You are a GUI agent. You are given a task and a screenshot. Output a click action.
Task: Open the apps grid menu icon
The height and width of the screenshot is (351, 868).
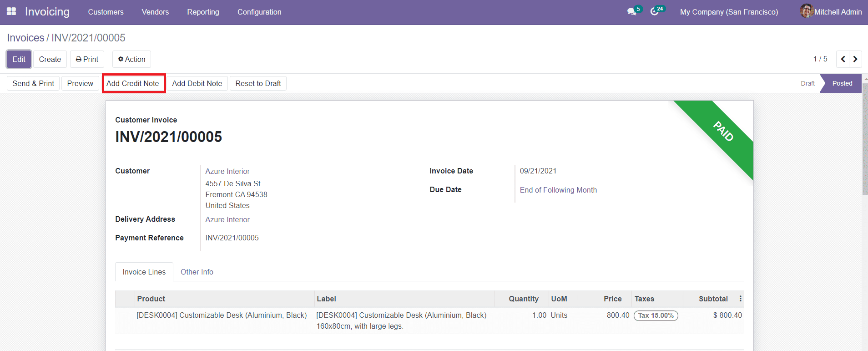click(11, 11)
